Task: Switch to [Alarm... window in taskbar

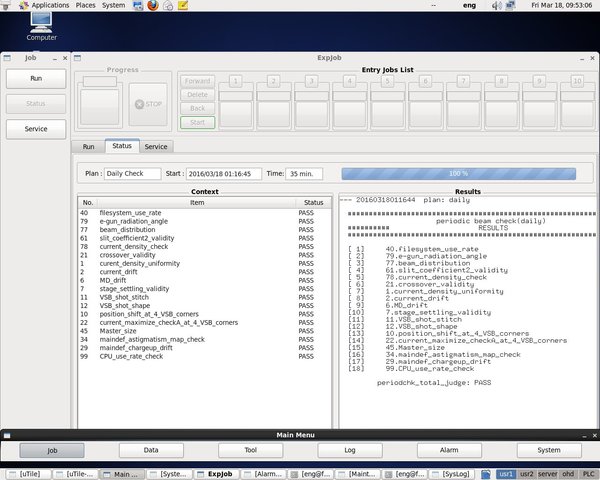Action: tap(263, 475)
